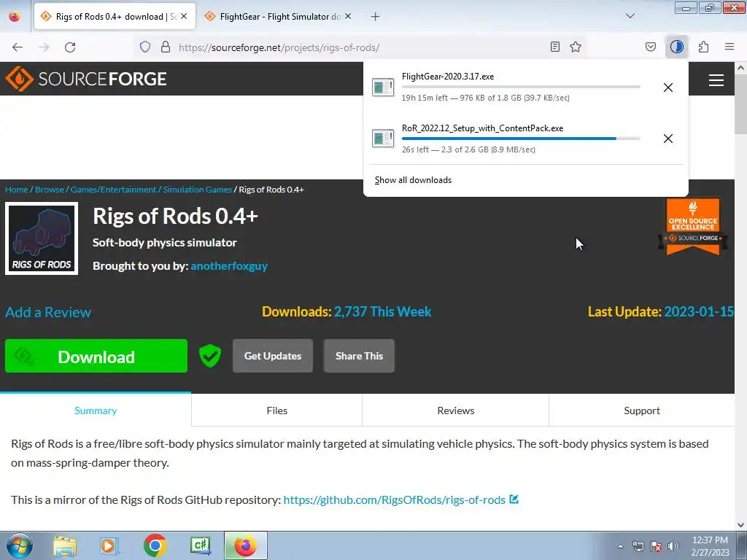Open the Support tab
747x560 pixels.
tap(642, 411)
